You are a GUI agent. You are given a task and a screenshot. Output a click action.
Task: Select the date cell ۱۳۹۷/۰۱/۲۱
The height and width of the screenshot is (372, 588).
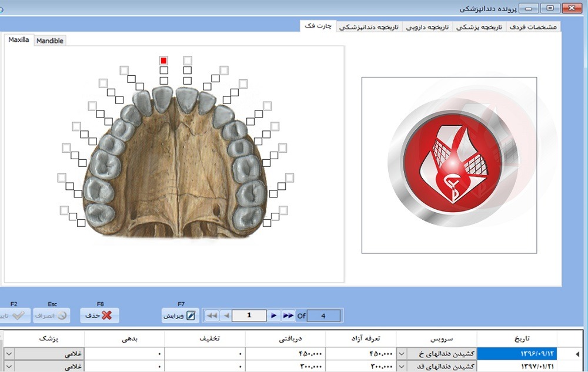point(517,366)
